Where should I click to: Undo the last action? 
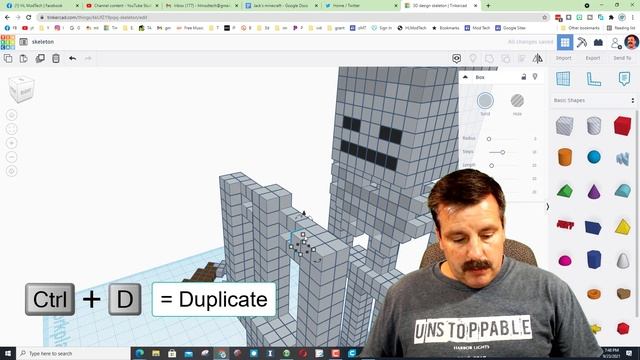pos(72,58)
